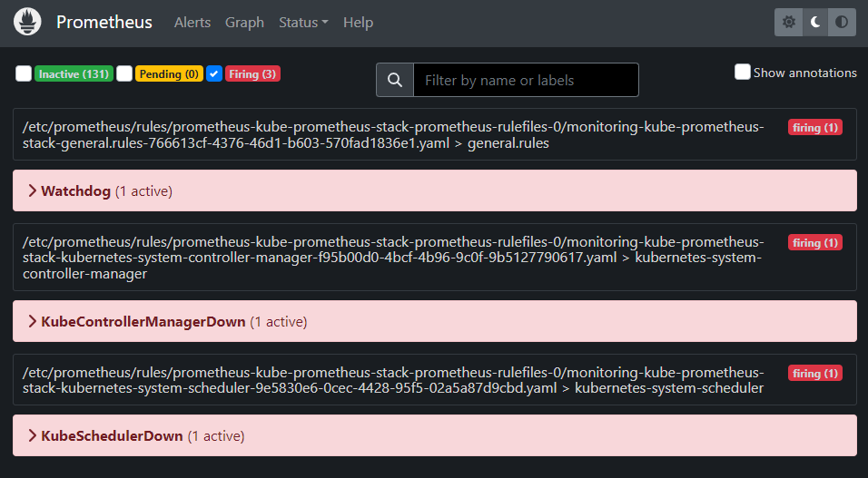Screen dimensions: 868x478
Task: Enable dark theme with moon icon
Action: click(x=814, y=22)
